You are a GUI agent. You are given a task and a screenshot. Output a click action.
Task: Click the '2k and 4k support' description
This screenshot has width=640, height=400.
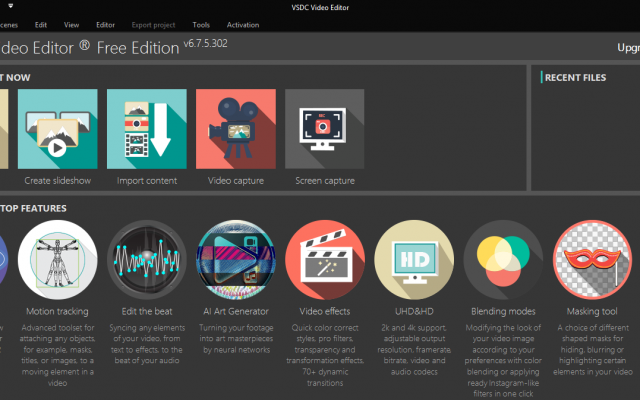click(414, 349)
